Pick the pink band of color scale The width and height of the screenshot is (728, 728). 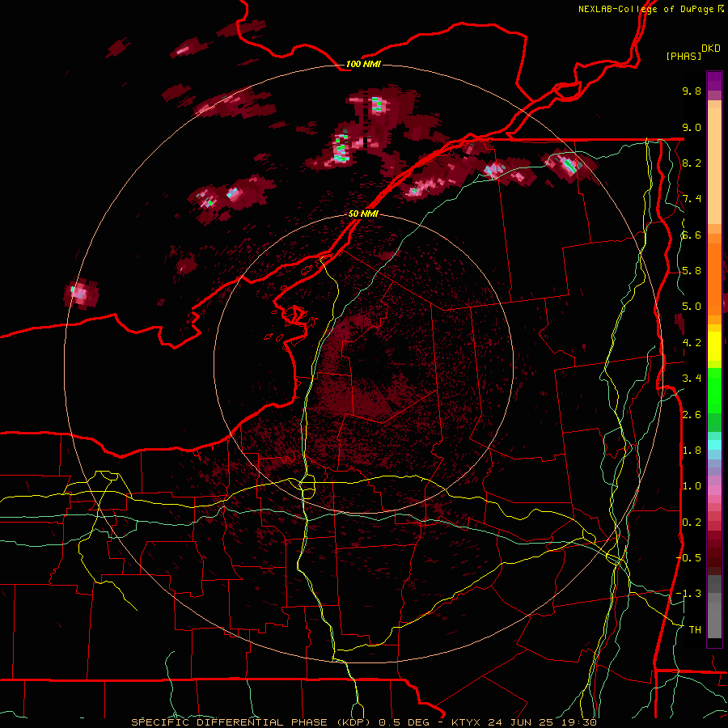pos(714,490)
